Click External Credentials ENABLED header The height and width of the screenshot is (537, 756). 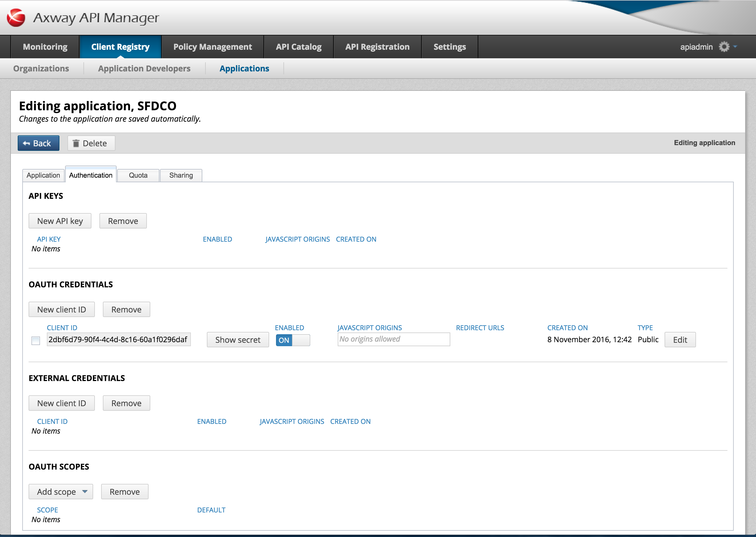[x=212, y=421]
